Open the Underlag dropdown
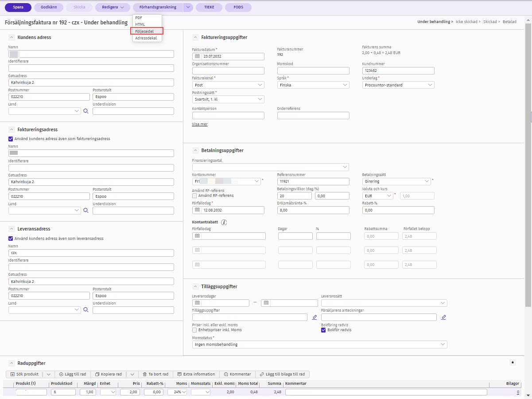Image resolution: width=532 pixels, height=399 pixels. tap(398, 85)
